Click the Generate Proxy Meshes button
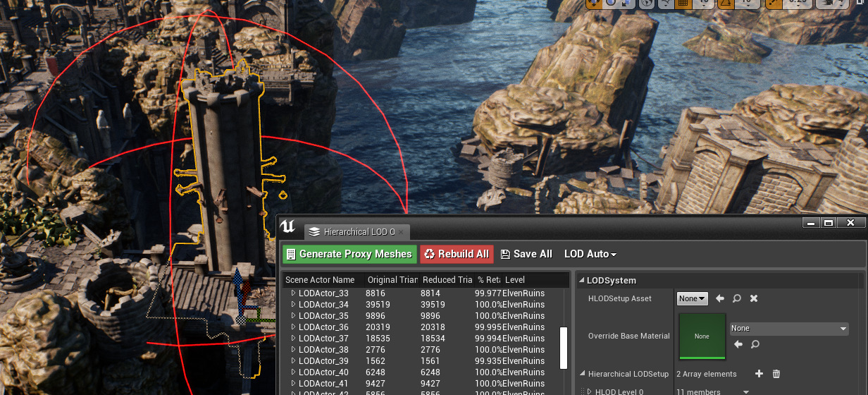 point(348,254)
